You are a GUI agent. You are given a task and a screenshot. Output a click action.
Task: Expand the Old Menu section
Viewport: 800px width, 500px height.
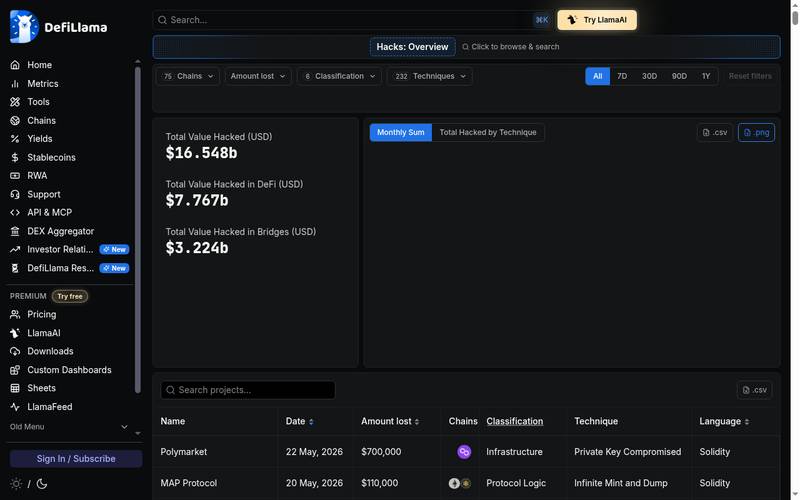click(69, 427)
